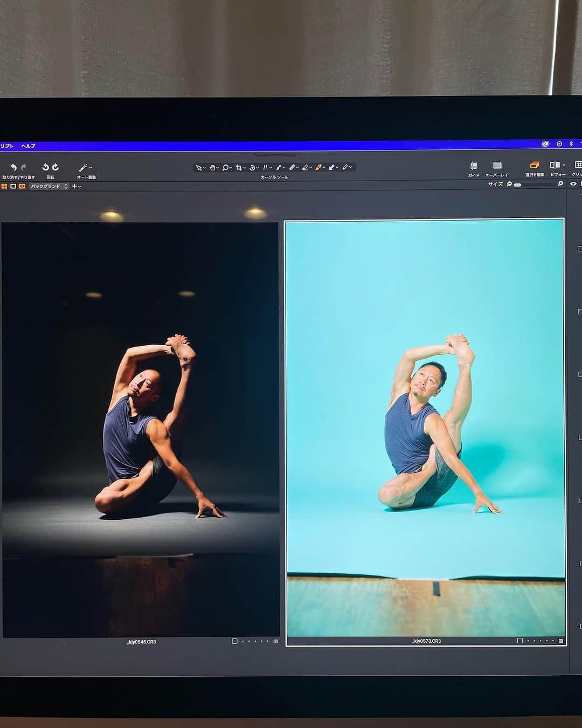Tick the selection checkbox under _kjy0573.CR3
Screen dimensions: 582x728
[x=520, y=641]
